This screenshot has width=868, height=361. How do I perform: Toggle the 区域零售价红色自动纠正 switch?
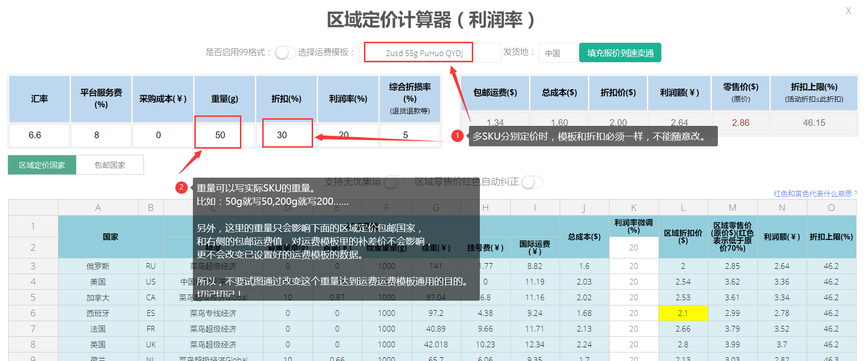(532, 182)
